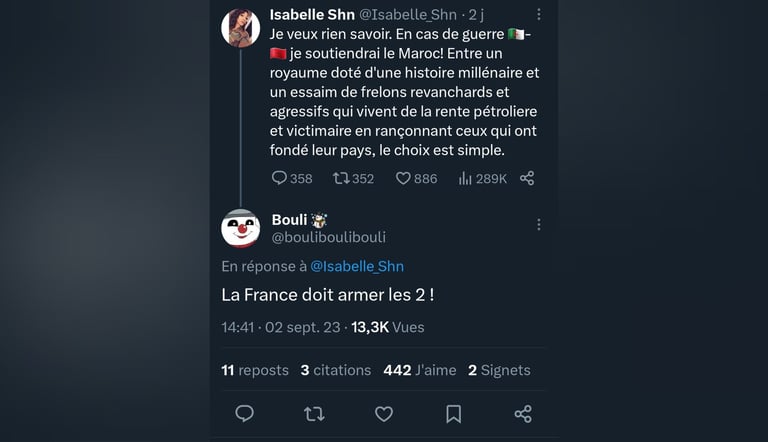
Task: Repost Bouli's tweet
Action: [314, 413]
